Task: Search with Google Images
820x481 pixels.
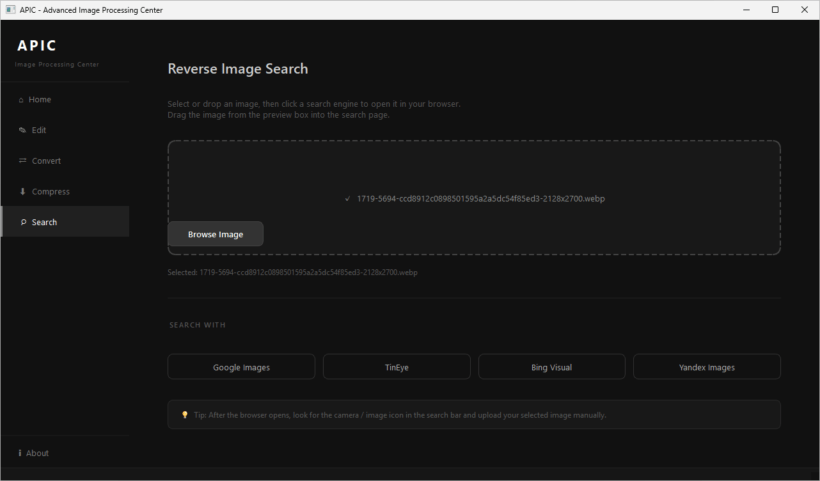Action: (x=241, y=367)
